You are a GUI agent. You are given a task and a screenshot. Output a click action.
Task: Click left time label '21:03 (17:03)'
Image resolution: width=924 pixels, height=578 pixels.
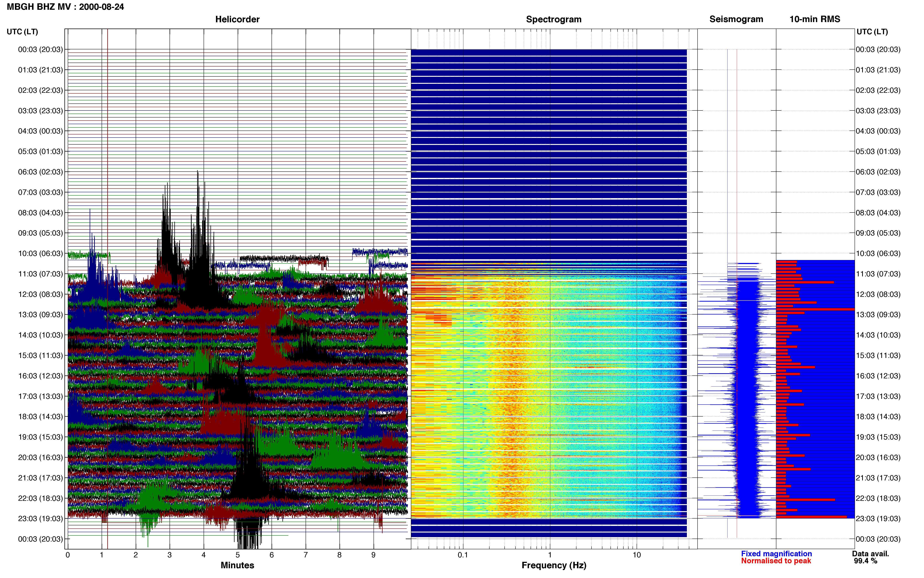(41, 478)
